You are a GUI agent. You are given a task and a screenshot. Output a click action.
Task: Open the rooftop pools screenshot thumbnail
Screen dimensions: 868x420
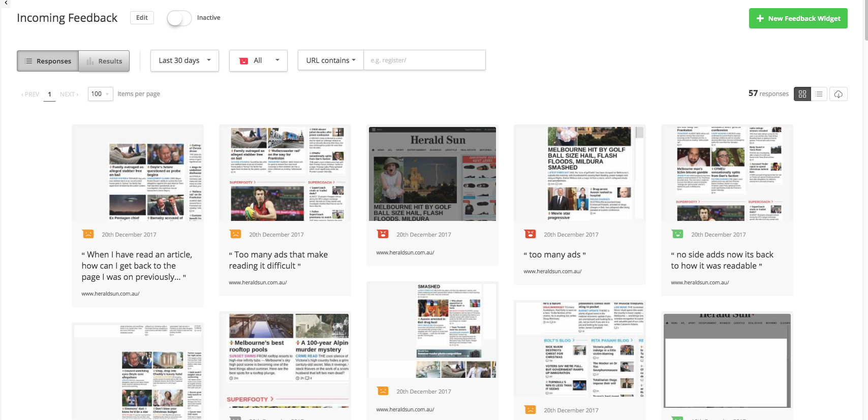pos(285,361)
